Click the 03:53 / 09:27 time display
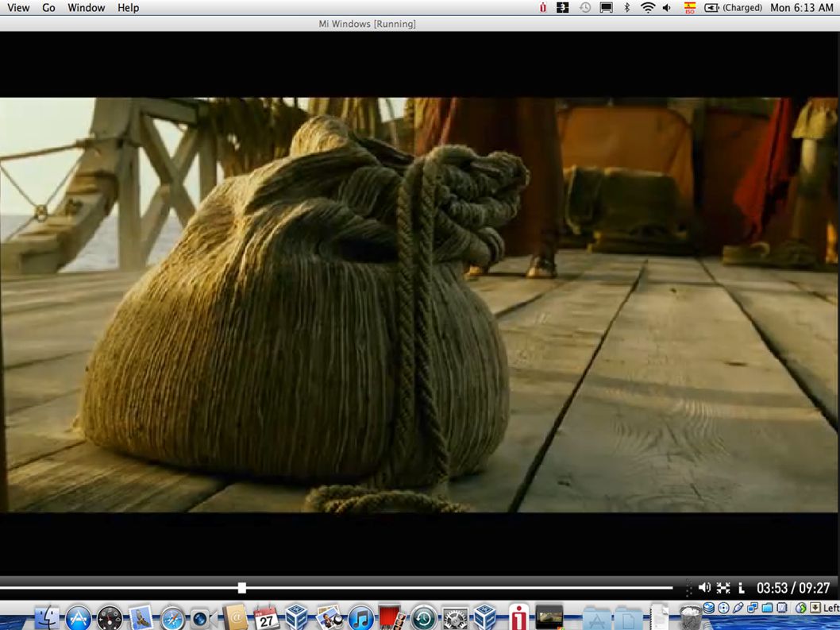This screenshot has height=630, width=840. [x=793, y=588]
